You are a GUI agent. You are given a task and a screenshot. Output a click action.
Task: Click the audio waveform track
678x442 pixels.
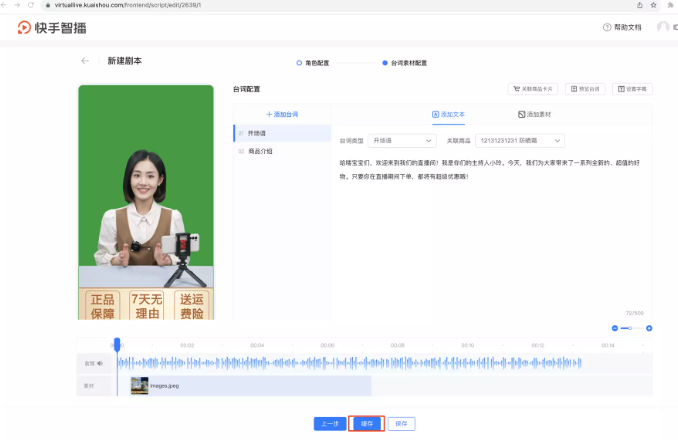click(x=349, y=363)
